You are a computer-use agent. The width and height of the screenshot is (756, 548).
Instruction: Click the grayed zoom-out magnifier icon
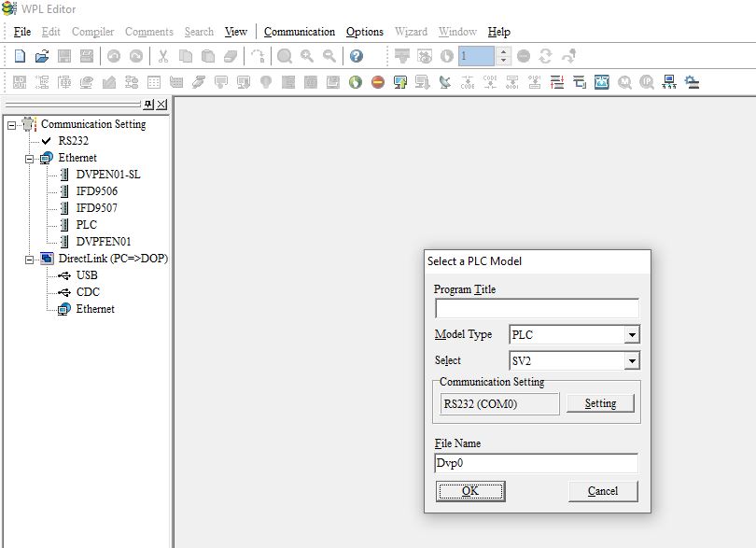329,56
